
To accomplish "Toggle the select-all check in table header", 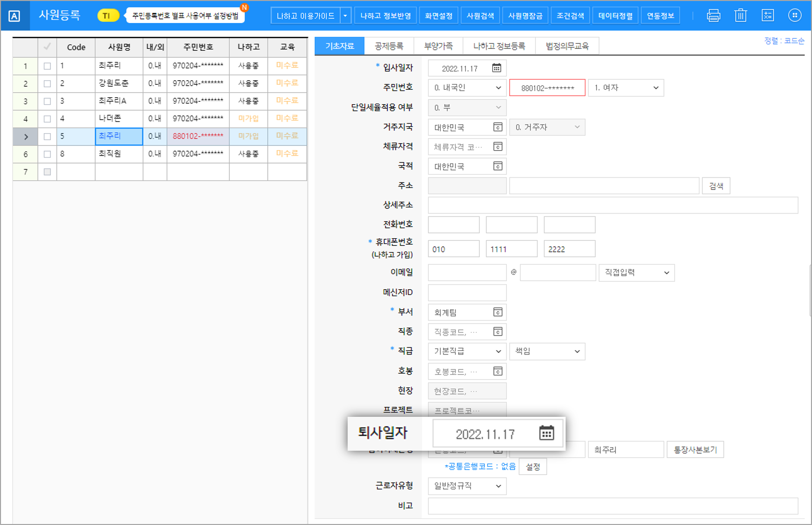I will 47,47.
